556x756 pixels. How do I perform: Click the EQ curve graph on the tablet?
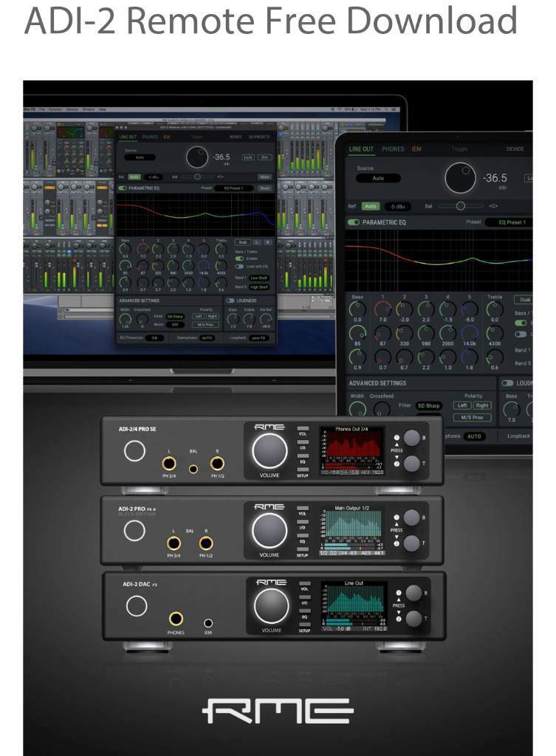(439, 261)
